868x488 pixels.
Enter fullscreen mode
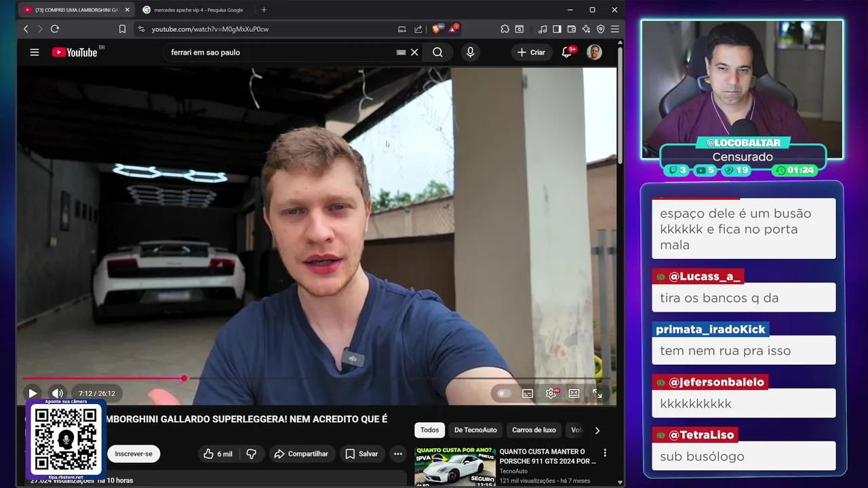(x=597, y=393)
